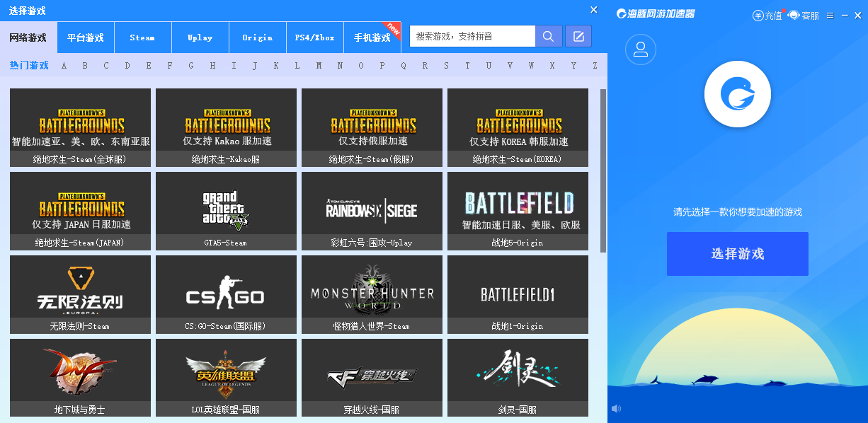Switch to the Steam tab
Viewport: 868px width, 423px height.
pos(142,37)
